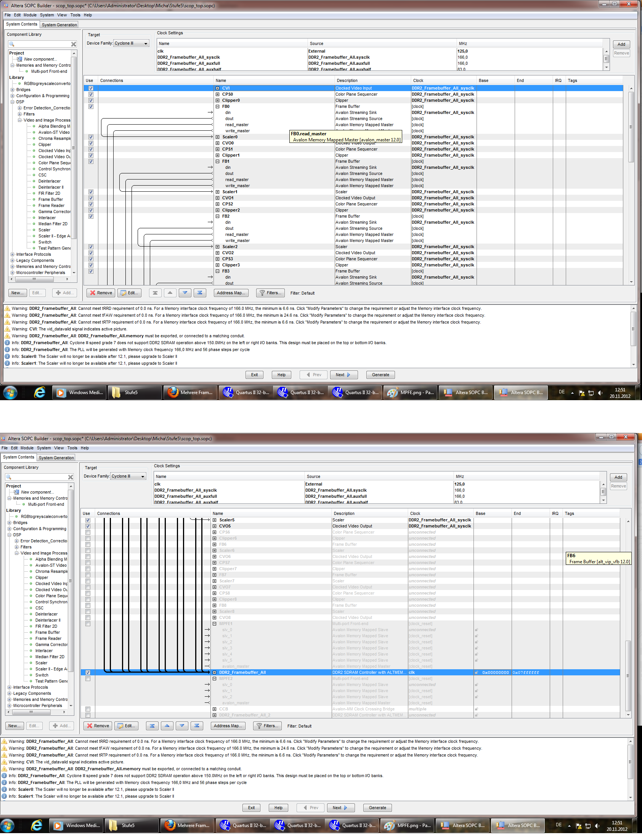Viewport: 642px width, 840px height.
Task: Click move-to-top arrow in upper window toolbar
Action: (155, 293)
